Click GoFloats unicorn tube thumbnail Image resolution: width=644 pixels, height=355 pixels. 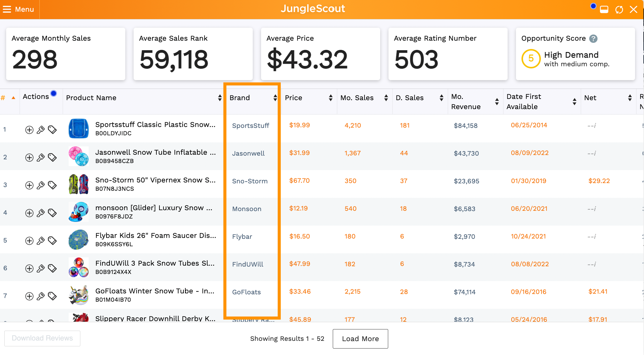click(78, 295)
